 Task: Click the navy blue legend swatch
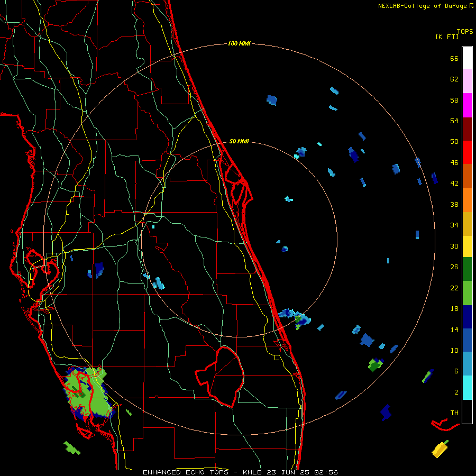[467, 317]
